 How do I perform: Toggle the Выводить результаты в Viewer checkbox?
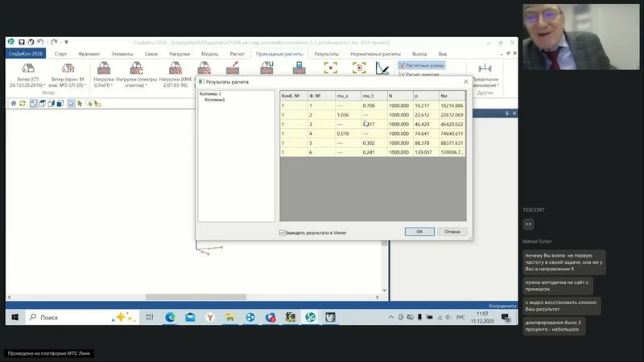283,232
